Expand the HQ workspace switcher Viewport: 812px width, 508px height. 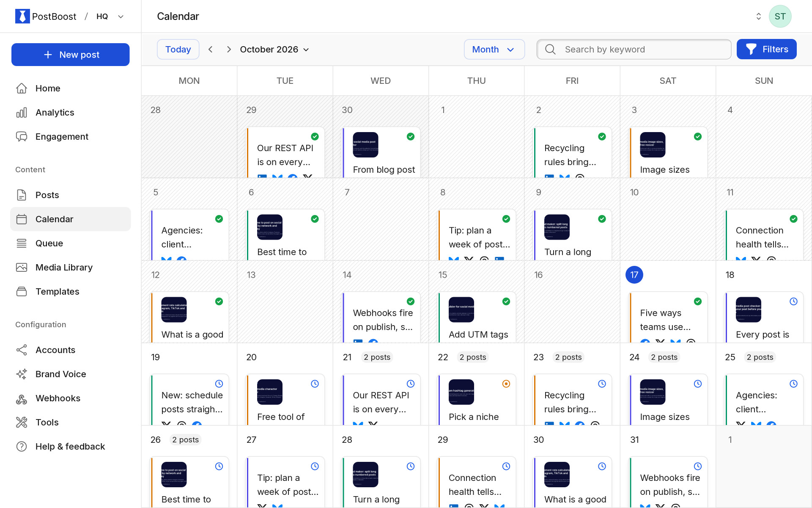pyautogui.click(x=110, y=17)
